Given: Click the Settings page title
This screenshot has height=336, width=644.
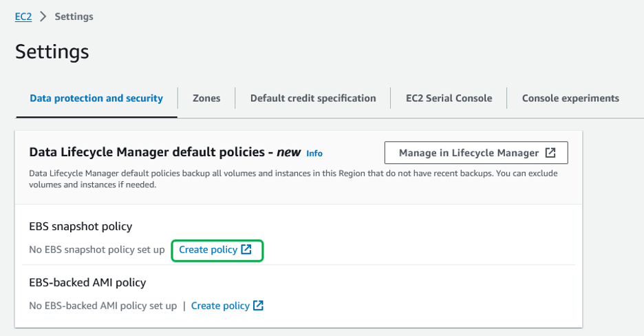Looking at the screenshot, I should point(52,52).
